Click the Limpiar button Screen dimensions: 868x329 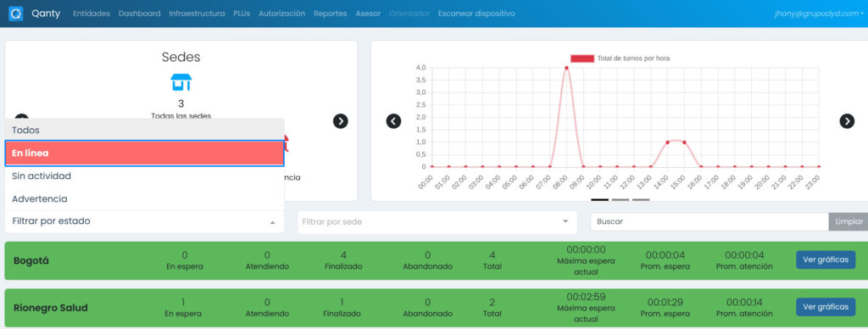coord(849,221)
